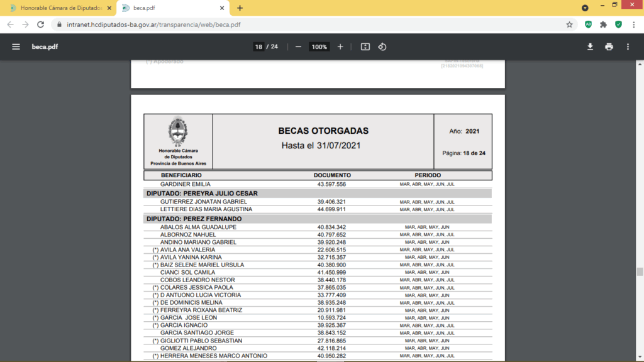The height and width of the screenshot is (362, 644).
Task: Click the ALBORNOZ NAHUEL entry
Action: [188, 235]
